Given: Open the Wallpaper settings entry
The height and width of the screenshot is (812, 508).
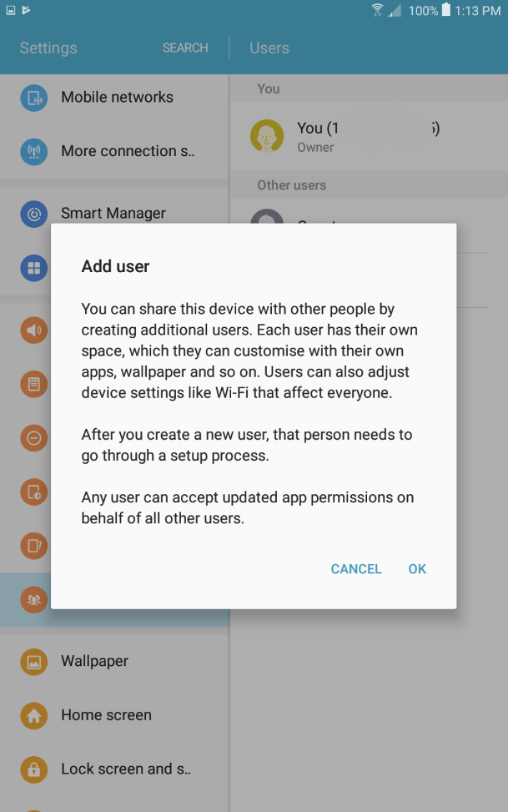Looking at the screenshot, I should tap(114, 662).
